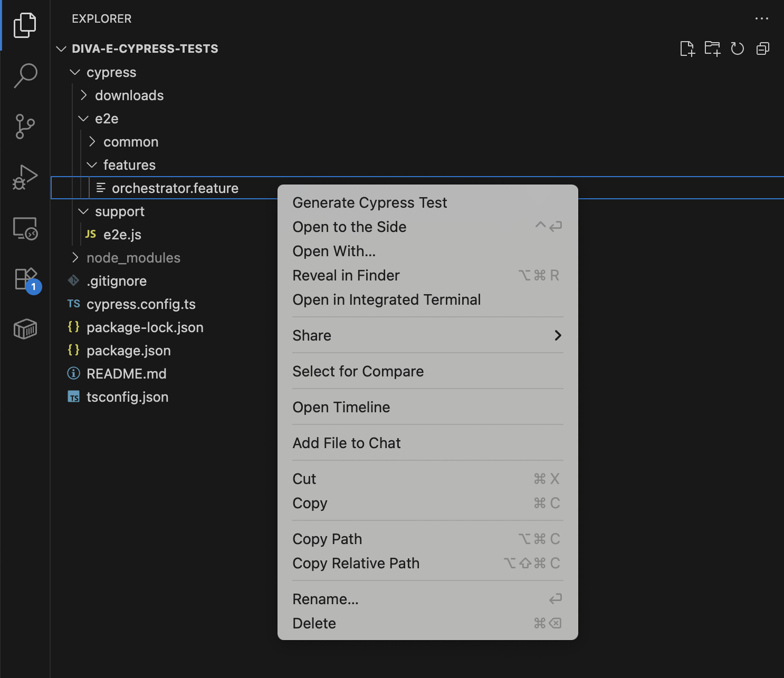This screenshot has width=784, height=678.
Task: Expand the downloads folder
Action: tap(129, 95)
